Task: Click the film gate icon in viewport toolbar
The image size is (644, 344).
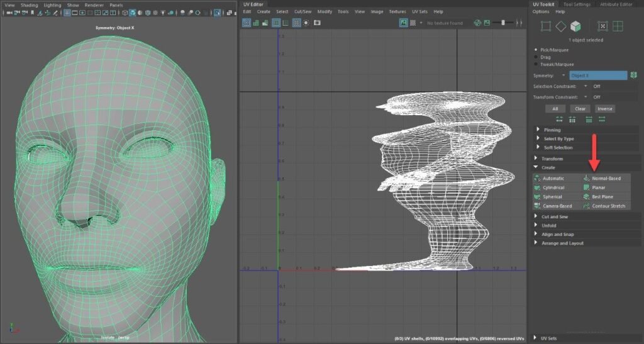Action: (74, 13)
